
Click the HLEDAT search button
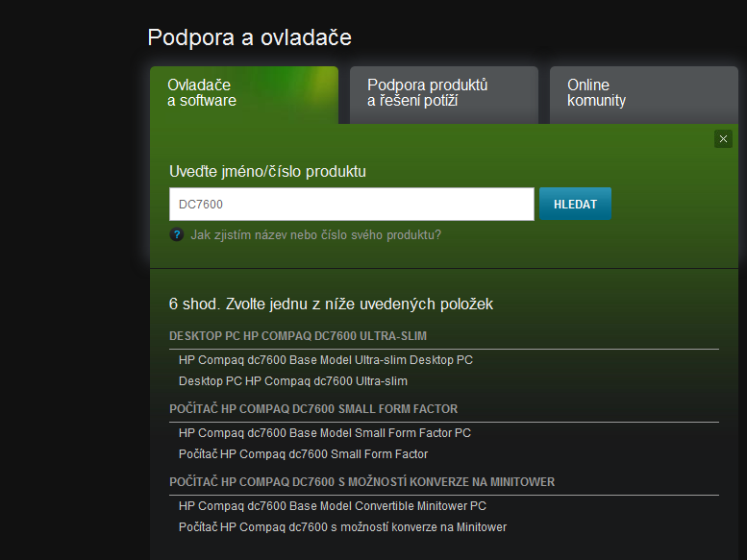575,204
